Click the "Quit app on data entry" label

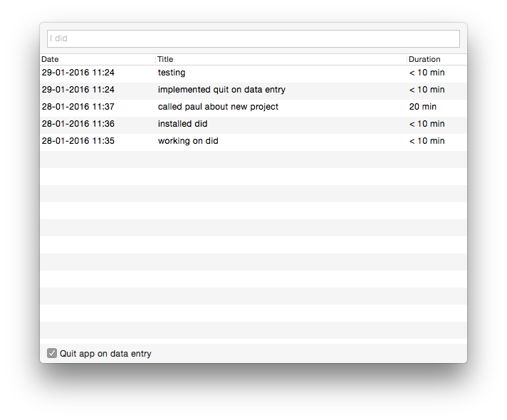pos(105,354)
